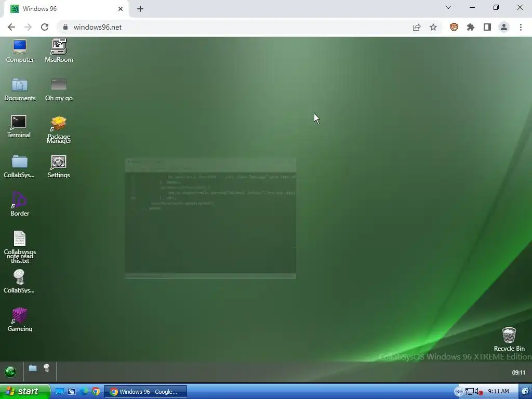
Task: Open the Computer desktop icon
Action: tap(20, 51)
